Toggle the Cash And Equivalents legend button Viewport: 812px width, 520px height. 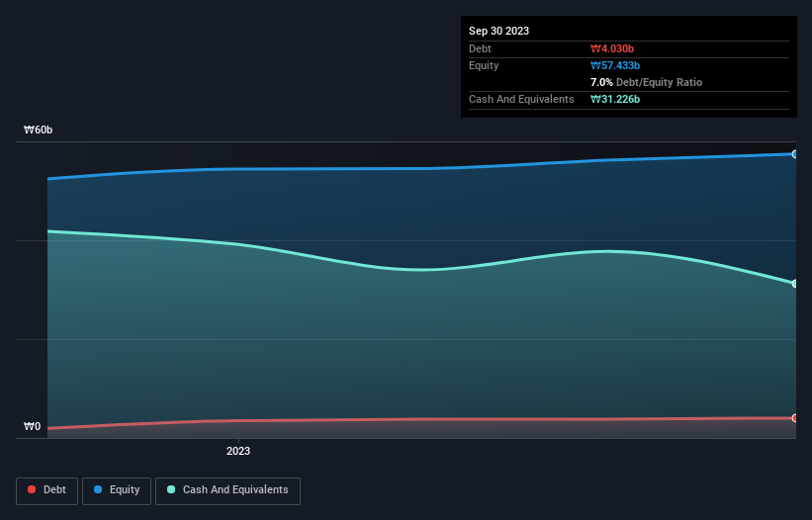tap(227, 490)
